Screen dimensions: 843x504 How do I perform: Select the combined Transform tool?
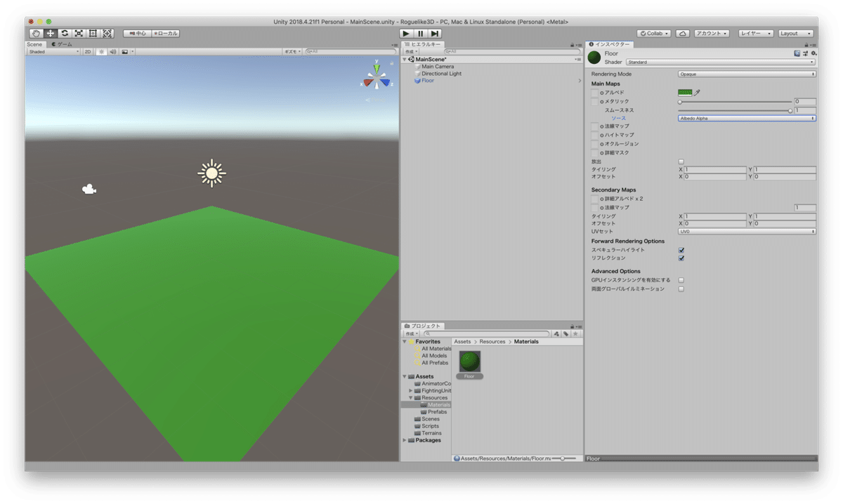(107, 33)
